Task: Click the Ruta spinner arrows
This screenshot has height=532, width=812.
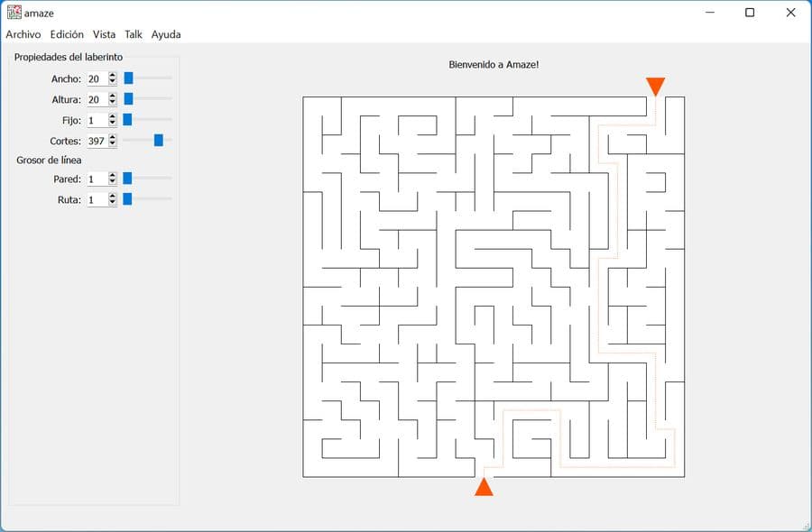Action: pos(113,200)
